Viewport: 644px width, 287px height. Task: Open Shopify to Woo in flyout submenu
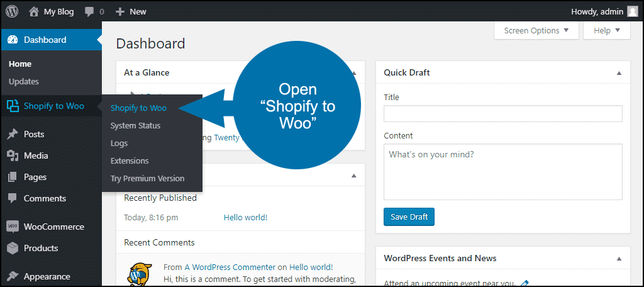point(138,108)
